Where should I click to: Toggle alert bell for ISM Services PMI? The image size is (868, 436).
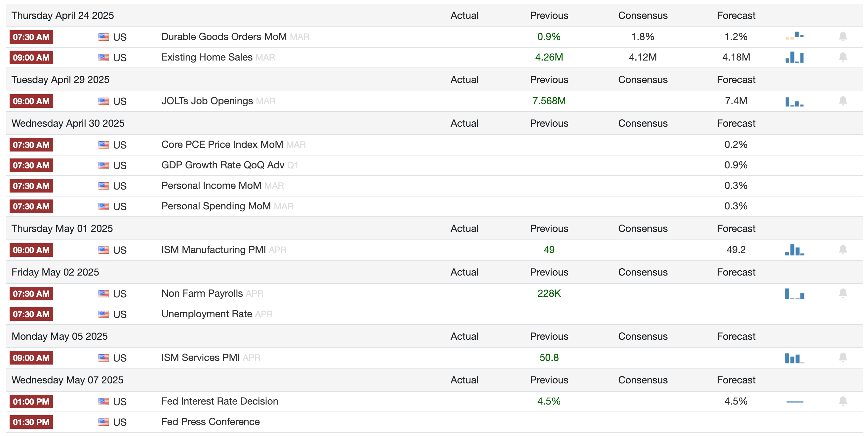click(843, 357)
